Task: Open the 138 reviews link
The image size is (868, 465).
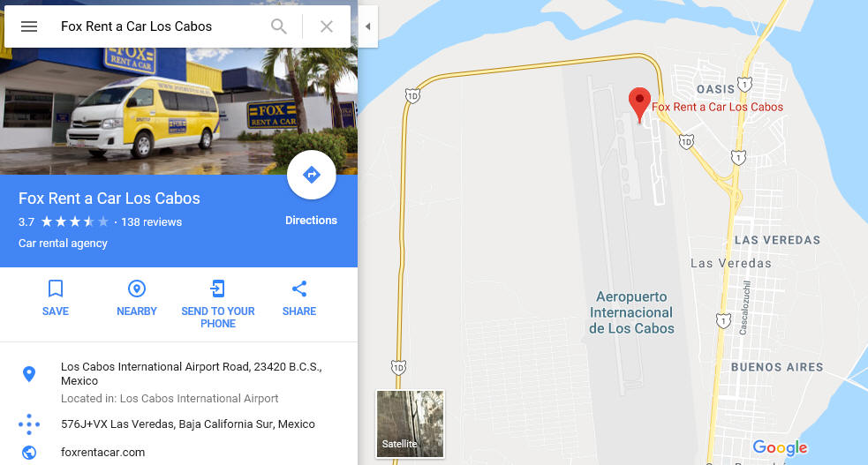Action: click(x=151, y=221)
